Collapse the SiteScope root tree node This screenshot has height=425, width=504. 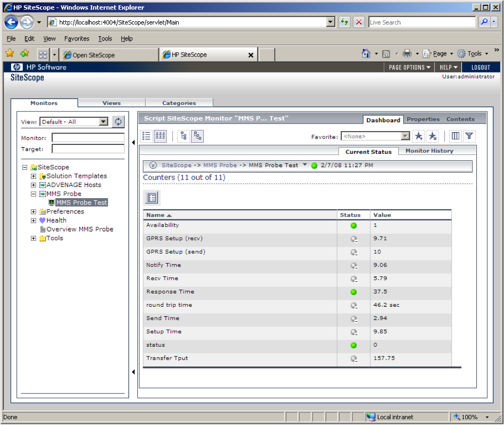24,167
